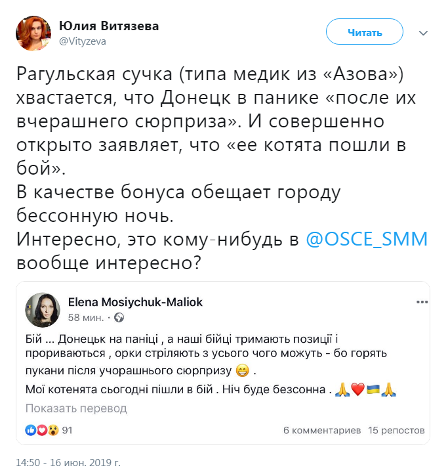Open the 6 комментариев link
Viewport: 448px width, 476px height.
pos(321,431)
